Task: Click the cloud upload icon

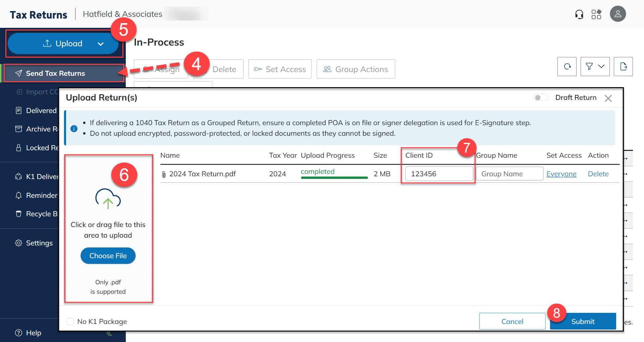Action: (x=108, y=199)
